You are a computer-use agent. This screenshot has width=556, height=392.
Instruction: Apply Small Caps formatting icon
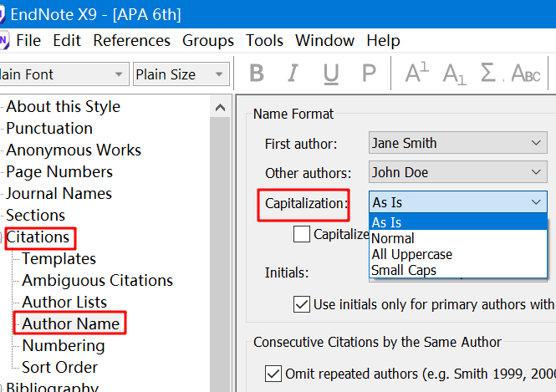click(x=526, y=74)
